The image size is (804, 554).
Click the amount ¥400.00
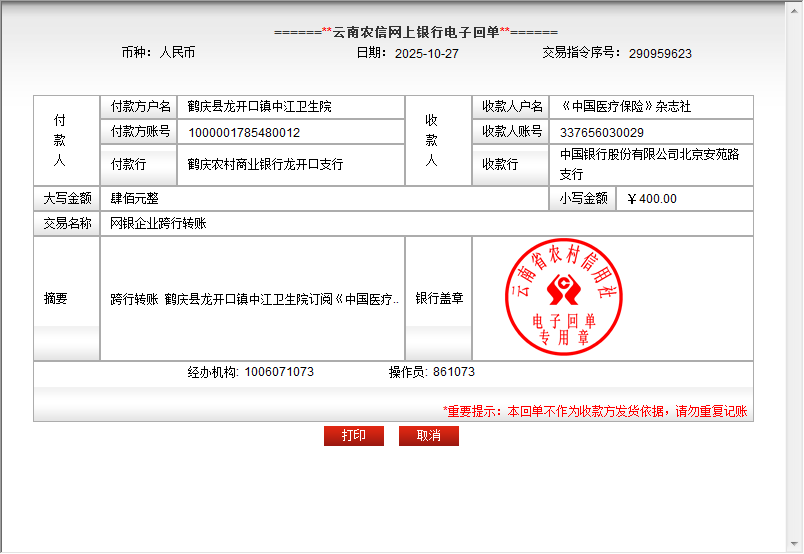click(x=651, y=199)
